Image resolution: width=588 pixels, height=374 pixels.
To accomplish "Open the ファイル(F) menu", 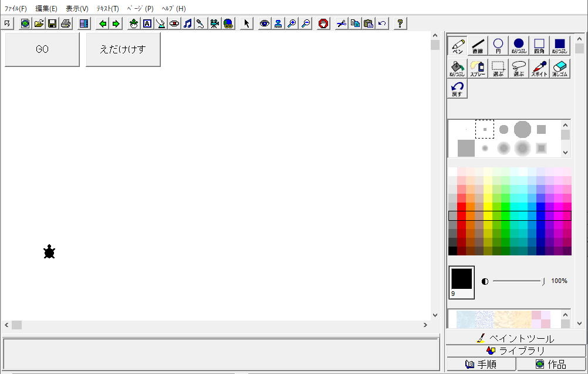I will click(16, 9).
